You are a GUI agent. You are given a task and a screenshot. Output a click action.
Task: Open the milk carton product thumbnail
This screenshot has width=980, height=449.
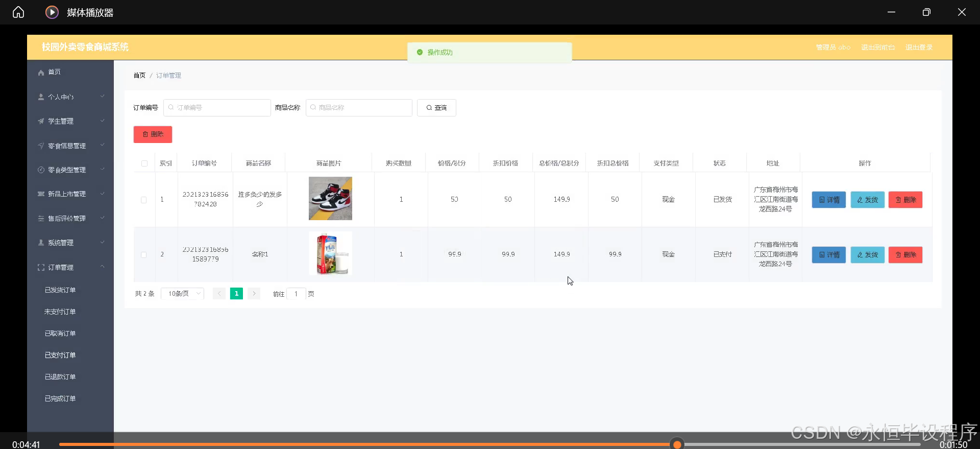click(x=330, y=253)
